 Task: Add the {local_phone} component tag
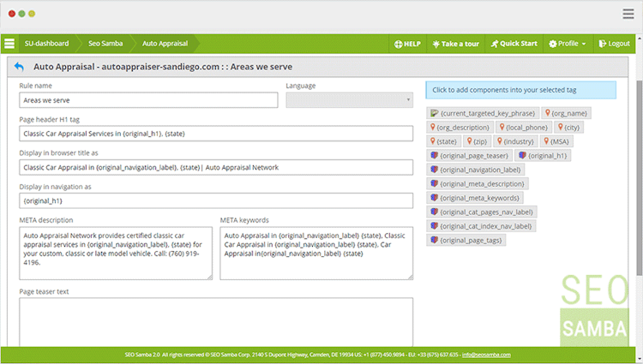point(524,128)
